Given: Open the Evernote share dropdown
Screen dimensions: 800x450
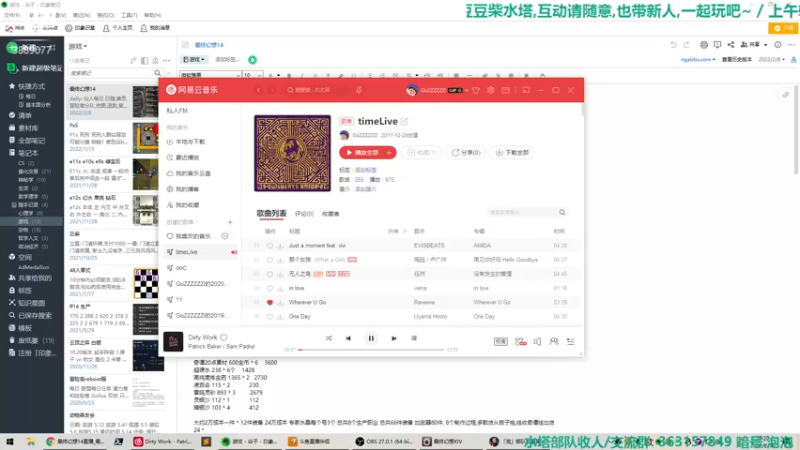Looking at the screenshot, I should point(754,45).
